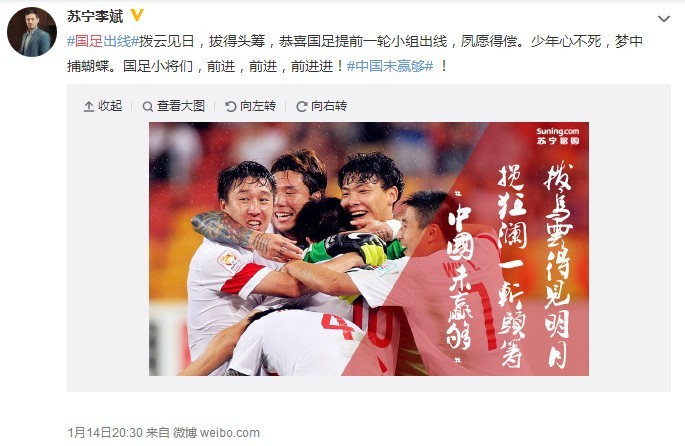
Task: Click the 苏宁李斌 profile avatar
Action: (31, 32)
